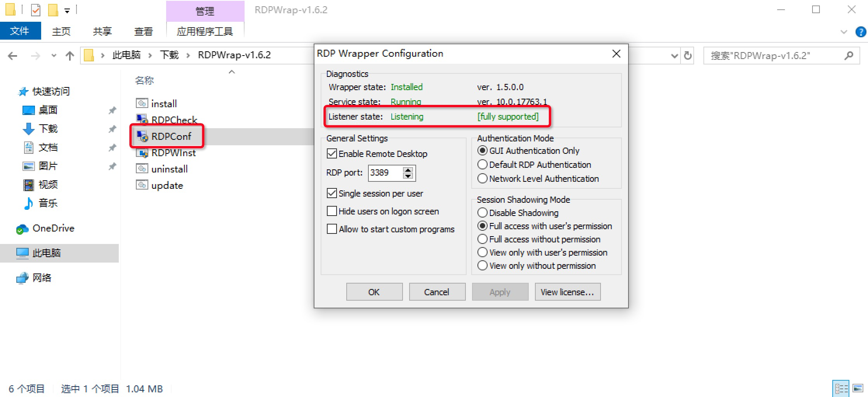Image resolution: width=868 pixels, height=397 pixels.
Task: Expand breadcrumb chevron after 下载
Action: coord(188,56)
